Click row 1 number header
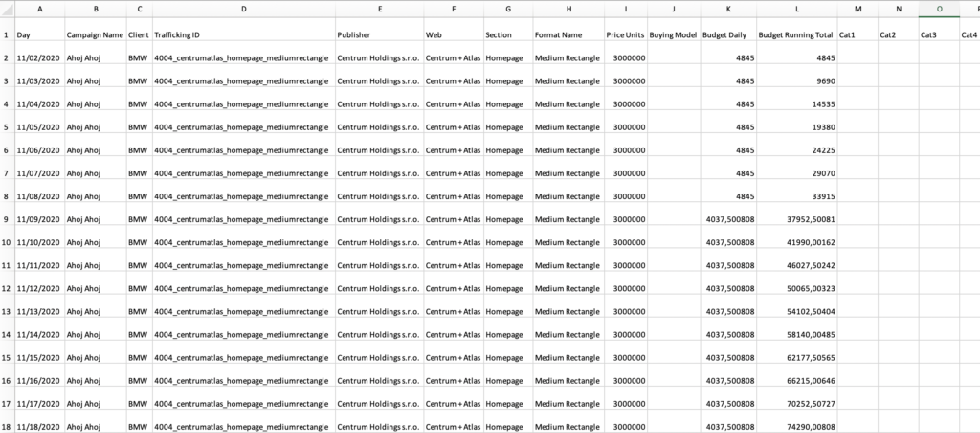980x433 pixels. click(x=6, y=35)
